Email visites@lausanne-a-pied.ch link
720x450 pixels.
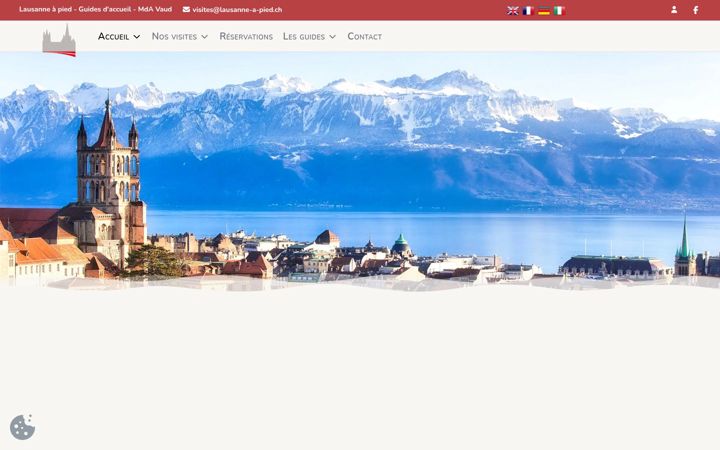(x=237, y=10)
